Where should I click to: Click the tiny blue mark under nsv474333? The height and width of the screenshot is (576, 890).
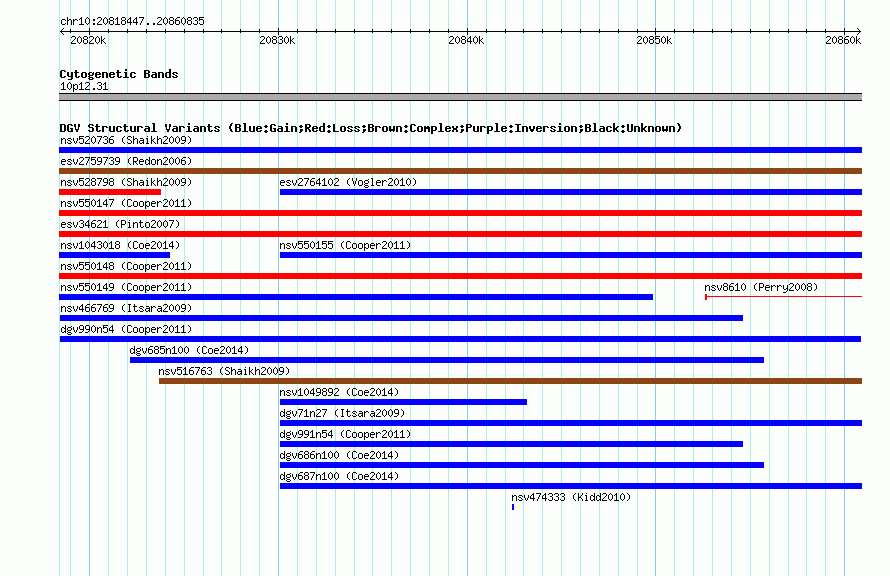513,507
